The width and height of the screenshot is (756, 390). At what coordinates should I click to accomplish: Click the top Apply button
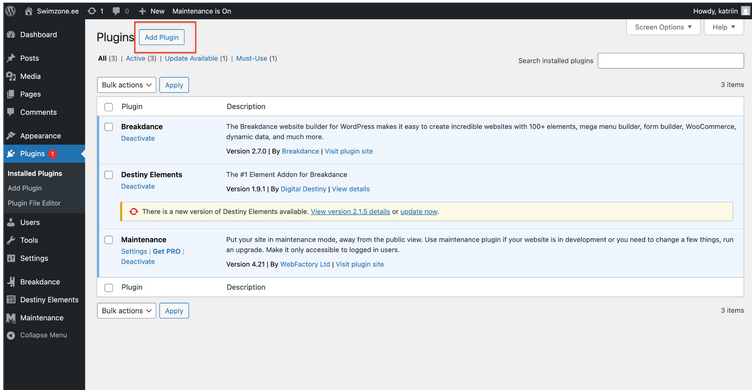[174, 85]
